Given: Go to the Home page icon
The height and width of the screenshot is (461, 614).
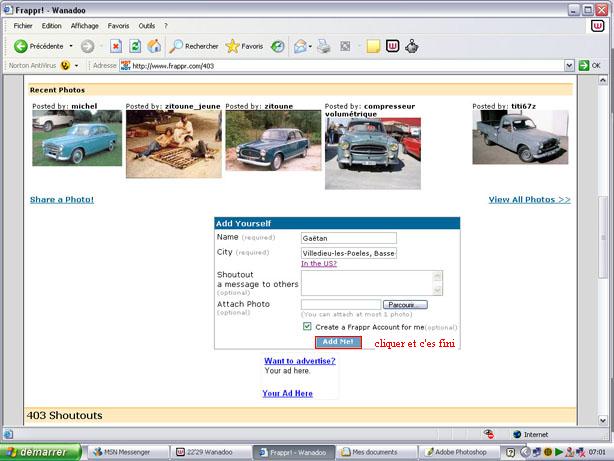Looking at the screenshot, I should tap(154, 46).
